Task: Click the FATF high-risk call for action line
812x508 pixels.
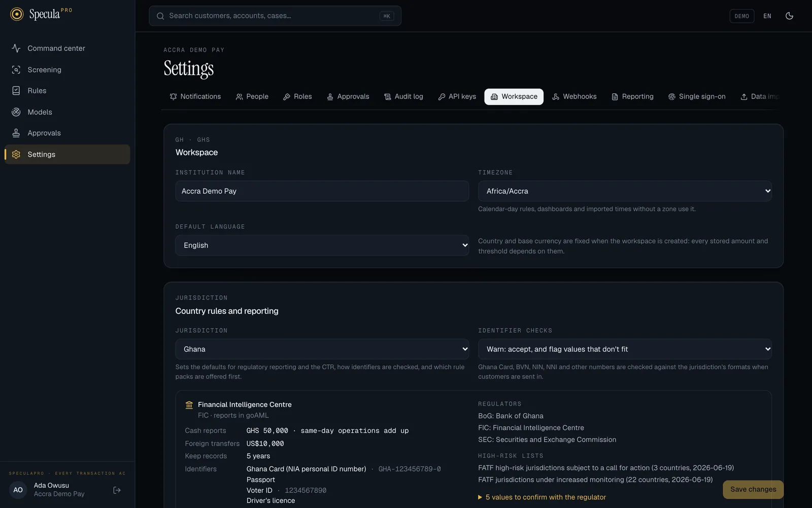Action: [606, 468]
